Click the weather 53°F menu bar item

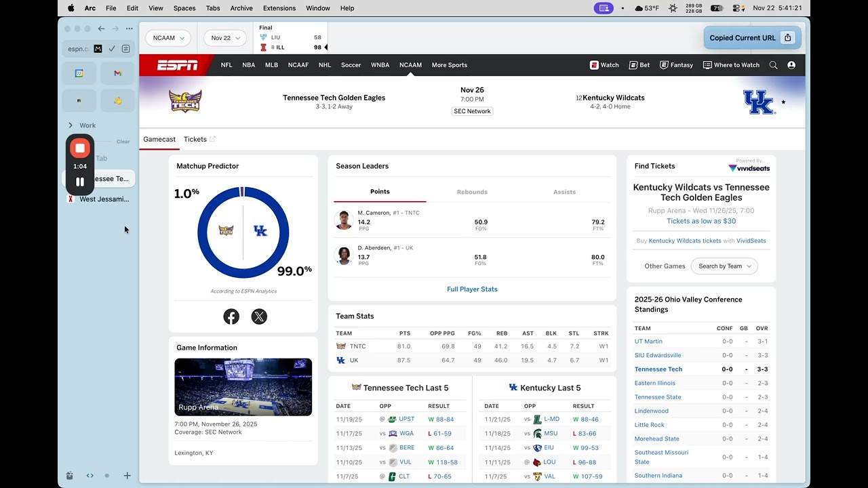tap(647, 8)
